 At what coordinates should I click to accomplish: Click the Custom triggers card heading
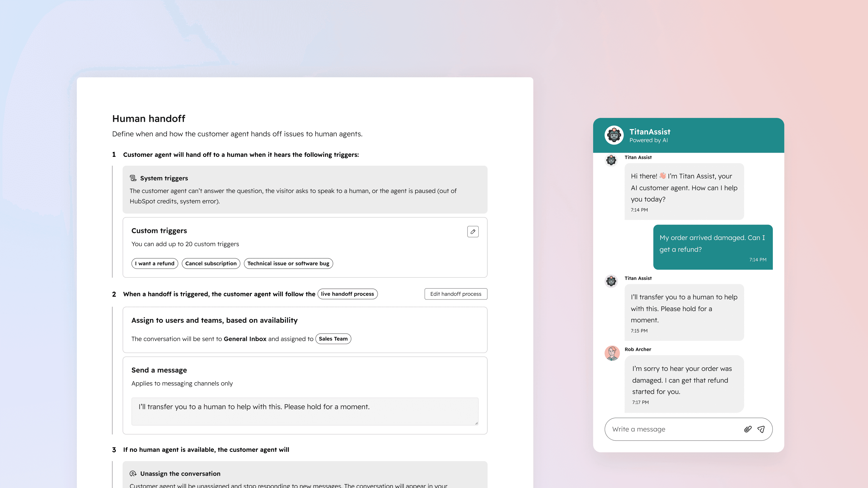(x=159, y=231)
